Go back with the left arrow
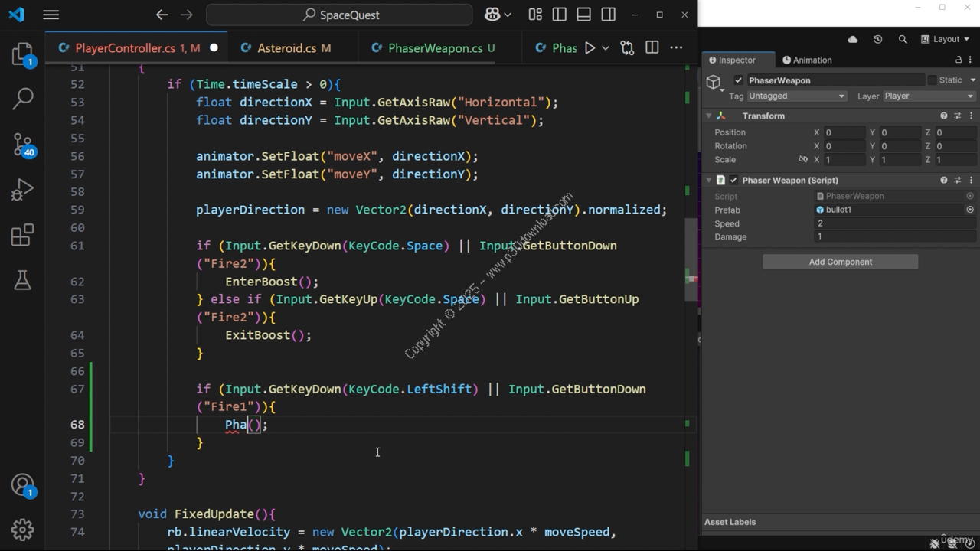This screenshot has height=551, width=980. pos(162,15)
